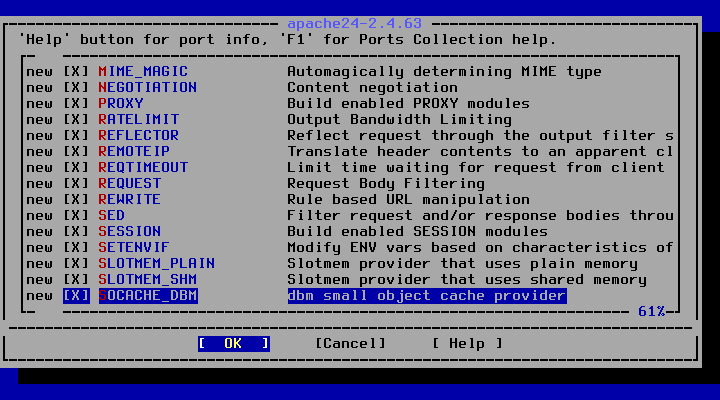
Task: Uncheck the PROXY modules checkbox
Action: tap(76, 104)
